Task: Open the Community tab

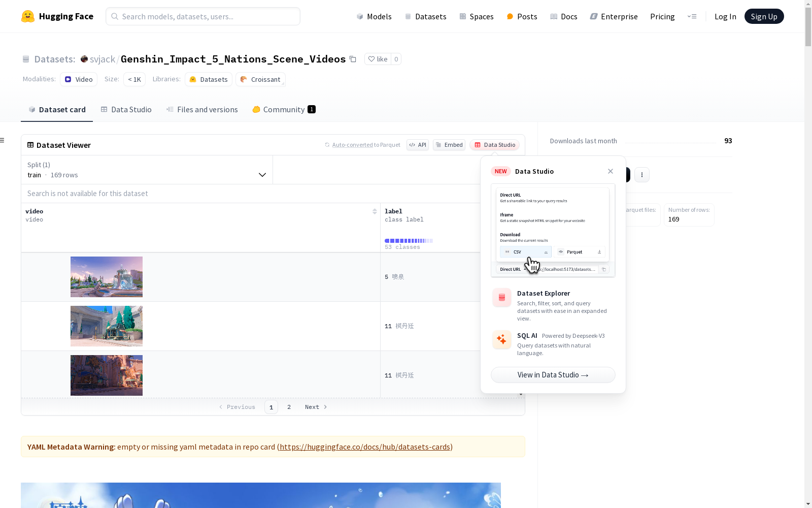Action: pos(284,110)
